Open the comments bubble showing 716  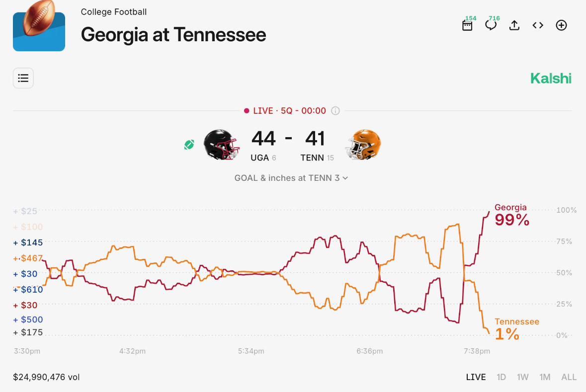click(x=491, y=25)
